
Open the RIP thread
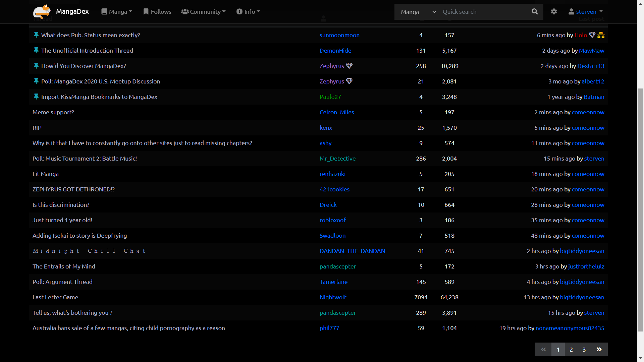click(37, 127)
